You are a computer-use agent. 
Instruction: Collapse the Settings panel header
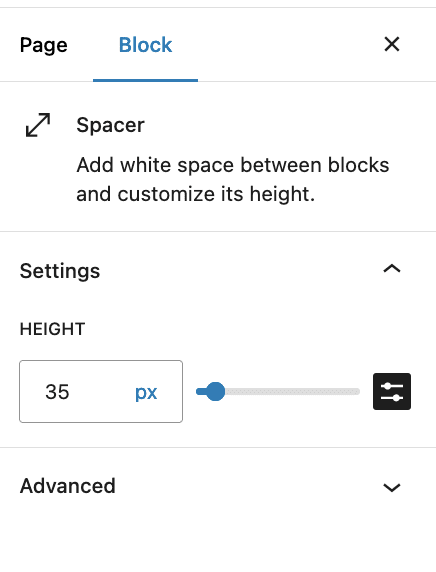click(x=218, y=270)
